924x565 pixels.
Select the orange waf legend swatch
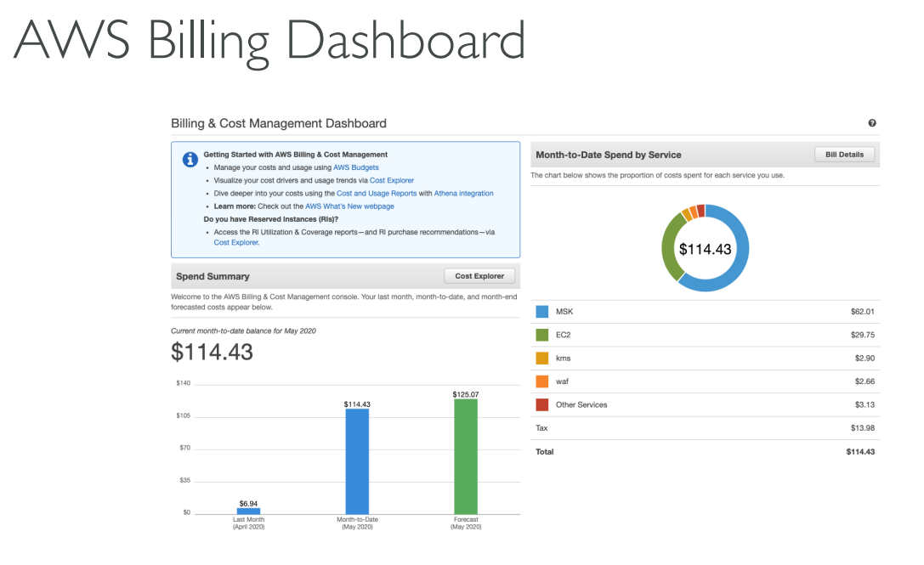(x=542, y=381)
